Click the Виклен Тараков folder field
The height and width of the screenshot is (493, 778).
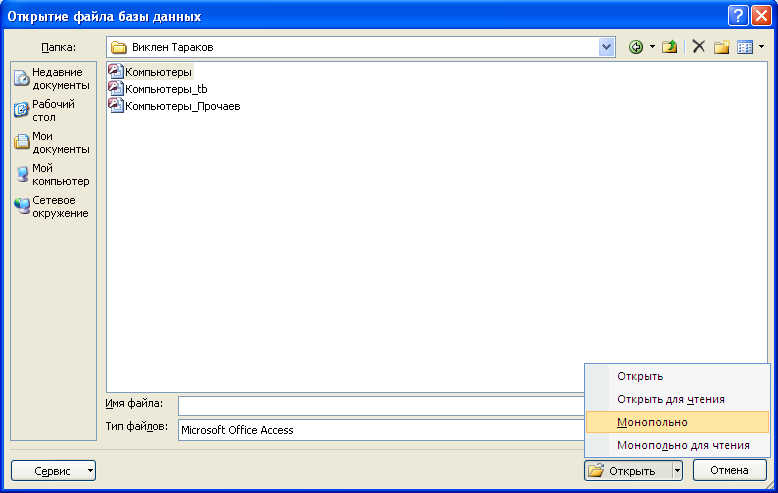tap(361, 47)
